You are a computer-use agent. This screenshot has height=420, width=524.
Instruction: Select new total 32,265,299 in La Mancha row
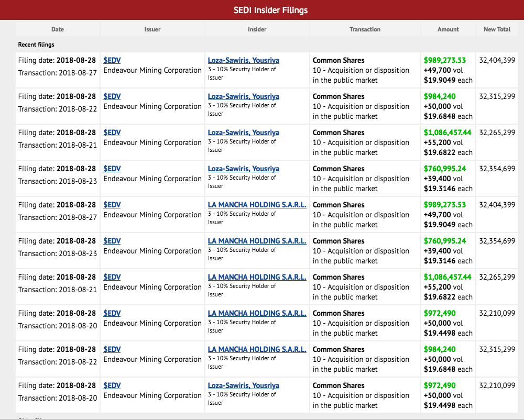click(497, 277)
